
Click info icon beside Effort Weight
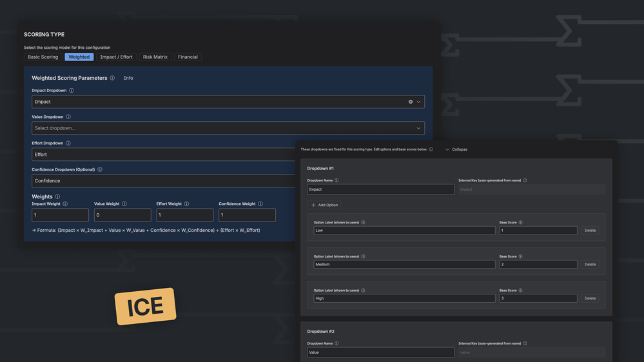coord(186,204)
